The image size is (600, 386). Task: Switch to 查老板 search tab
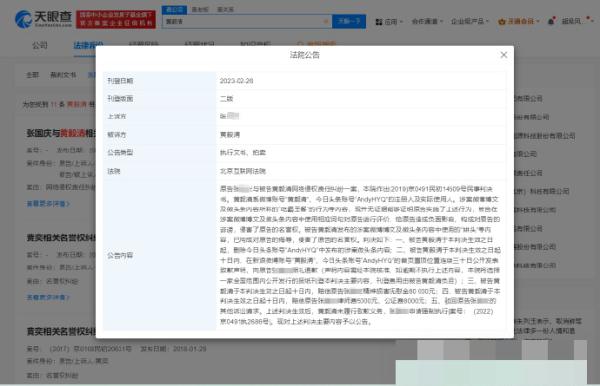click(x=200, y=9)
